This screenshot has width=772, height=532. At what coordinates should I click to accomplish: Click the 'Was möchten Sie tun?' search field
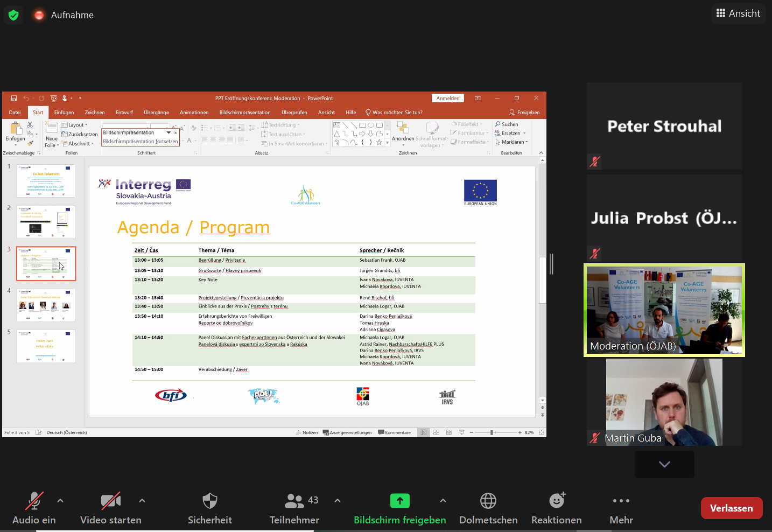click(x=394, y=113)
